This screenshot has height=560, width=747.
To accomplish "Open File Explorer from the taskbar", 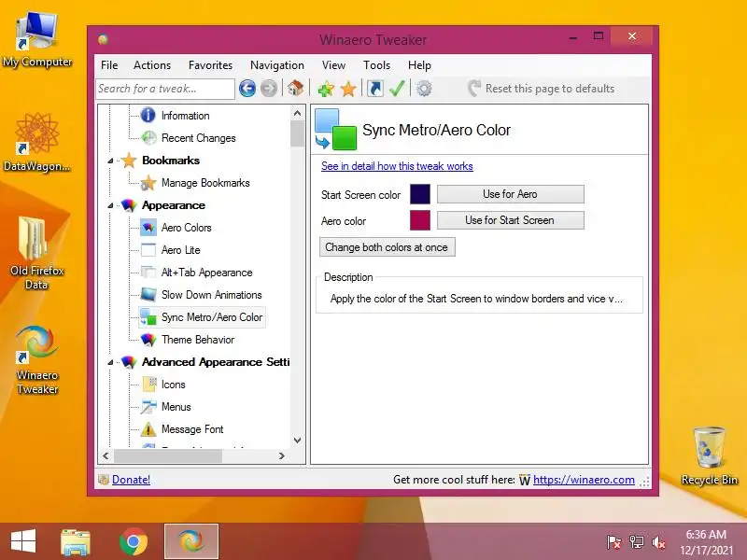I will pyautogui.click(x=76, y=541).
